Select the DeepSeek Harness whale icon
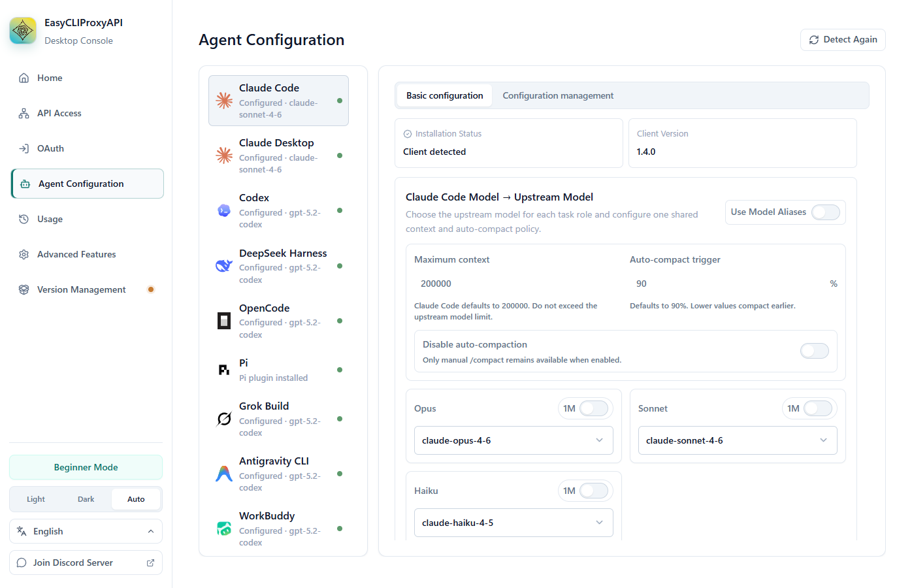Screen dimensions: 912x588 224,266
